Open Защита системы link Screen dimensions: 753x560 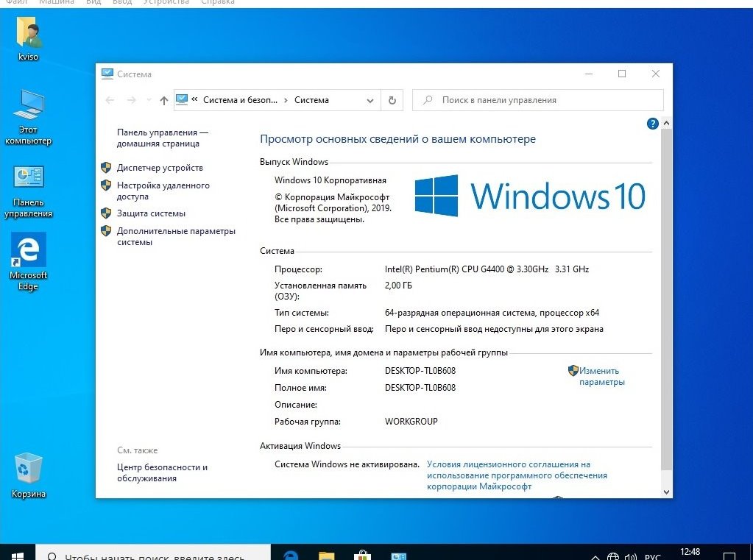coord(151,213)
